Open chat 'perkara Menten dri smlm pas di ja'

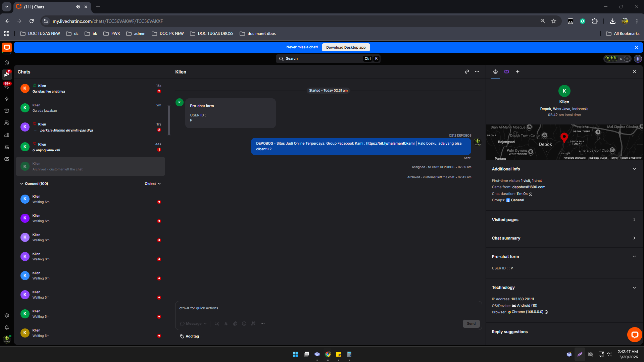[91, 127]
